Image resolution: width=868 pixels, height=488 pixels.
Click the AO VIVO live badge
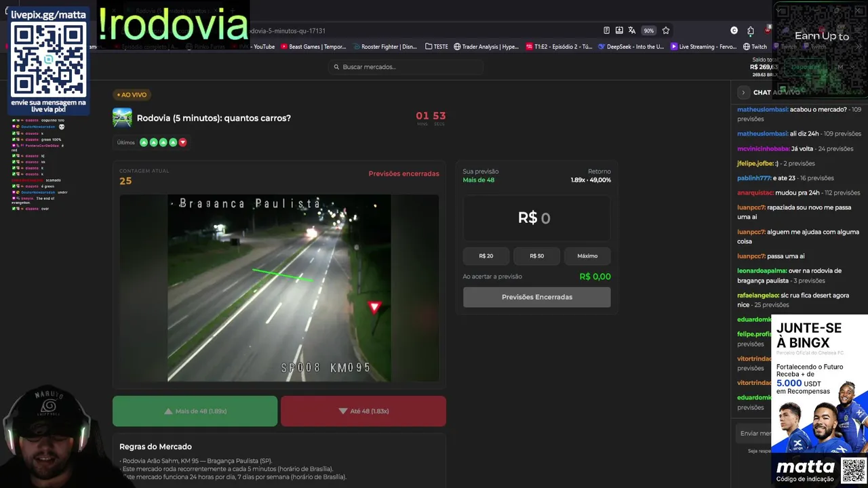pos(132,95)
